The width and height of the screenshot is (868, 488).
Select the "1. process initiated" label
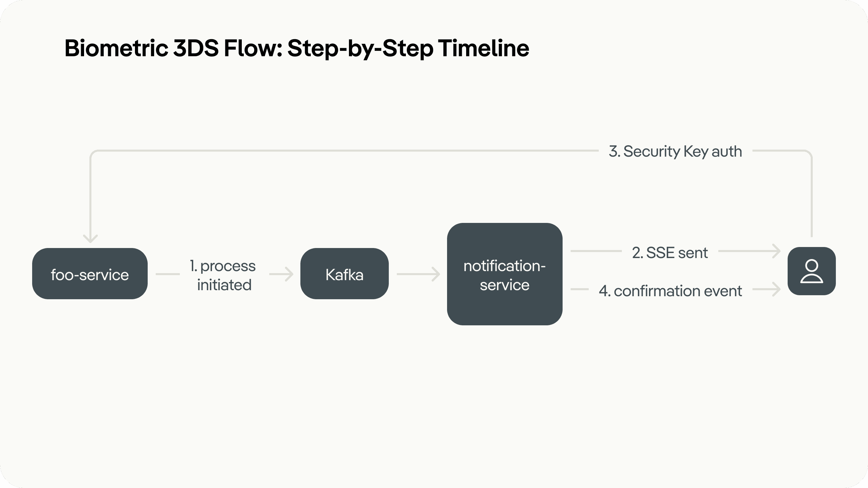pos(223,275)
